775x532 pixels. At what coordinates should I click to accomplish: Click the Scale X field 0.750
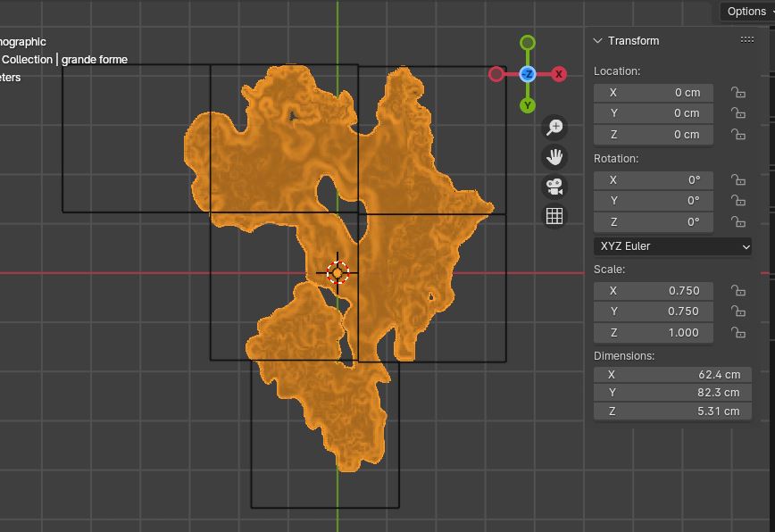pos(654,291)
